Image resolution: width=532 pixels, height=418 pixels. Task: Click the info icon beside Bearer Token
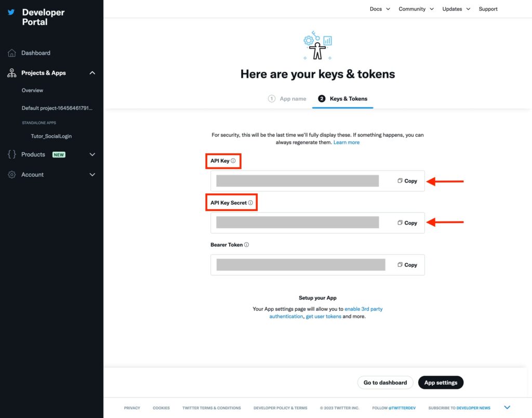(x=247, y=244)
